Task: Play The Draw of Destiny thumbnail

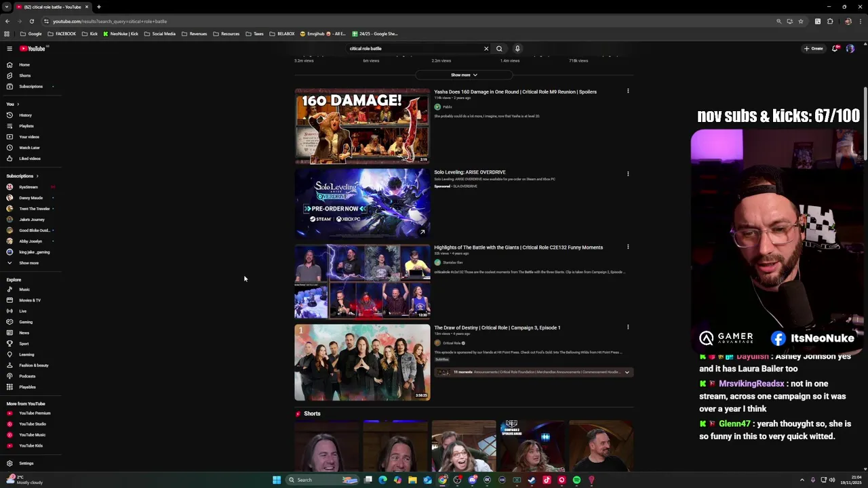Action: [362, 363]
